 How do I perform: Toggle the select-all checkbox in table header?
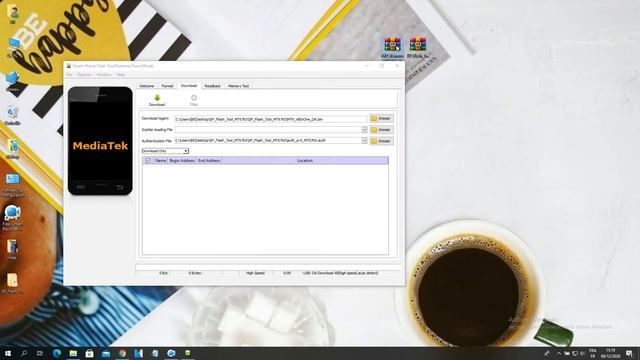[148, 161]
